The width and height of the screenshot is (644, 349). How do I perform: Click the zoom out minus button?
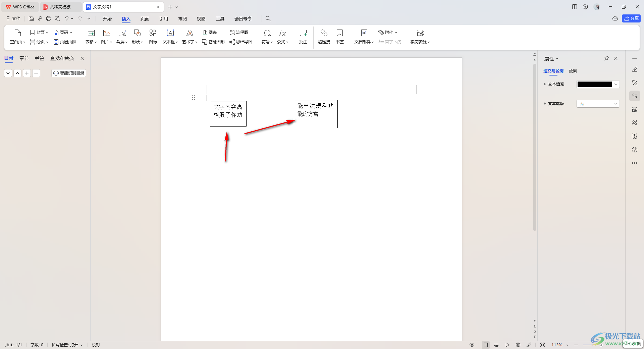click(x=576, y=345)
